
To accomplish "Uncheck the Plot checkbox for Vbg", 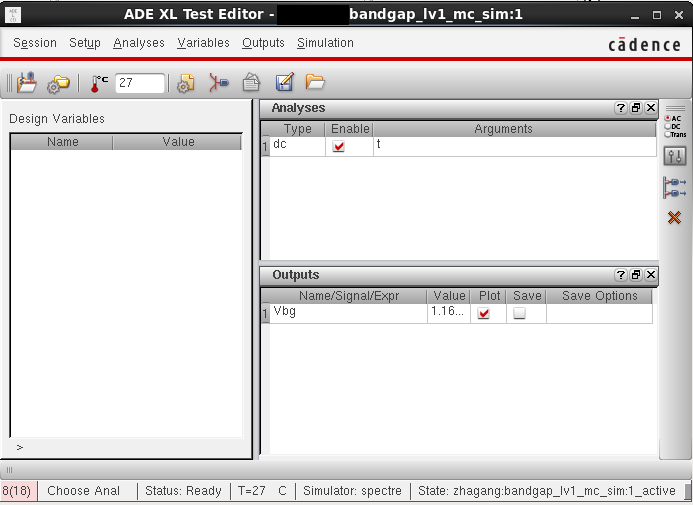I will pos(484,313).
